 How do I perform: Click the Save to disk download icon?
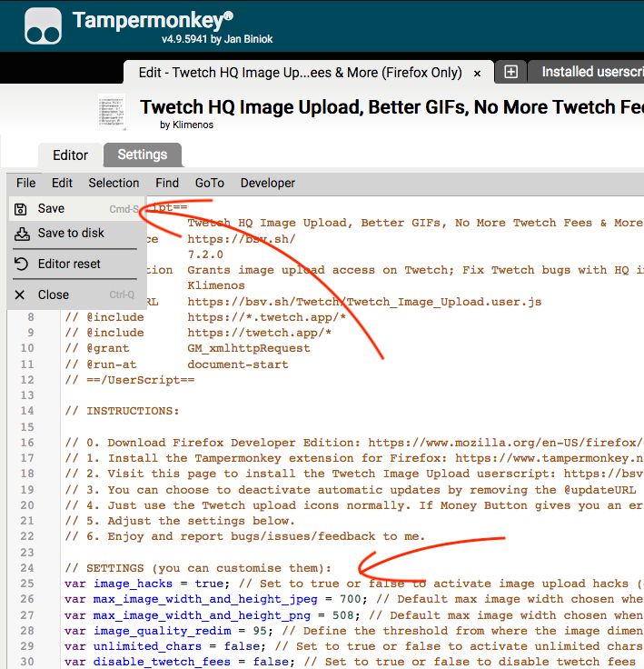coord(22,234)
